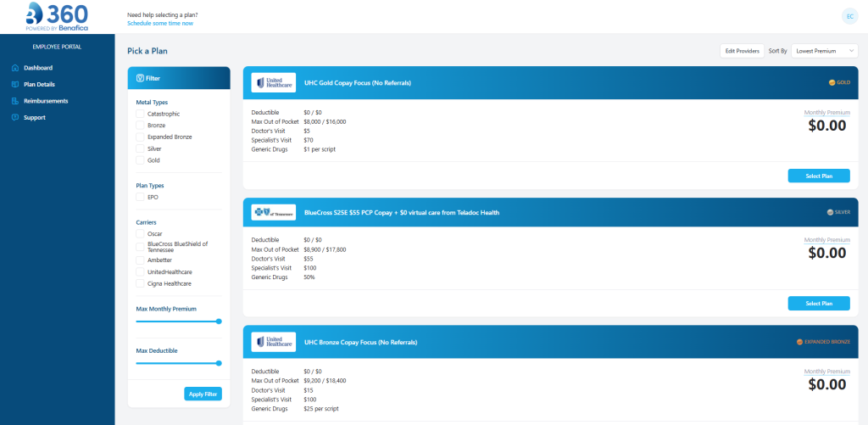Check BlueCross BlueShield of Tennessee carrier

coord(140,247)
